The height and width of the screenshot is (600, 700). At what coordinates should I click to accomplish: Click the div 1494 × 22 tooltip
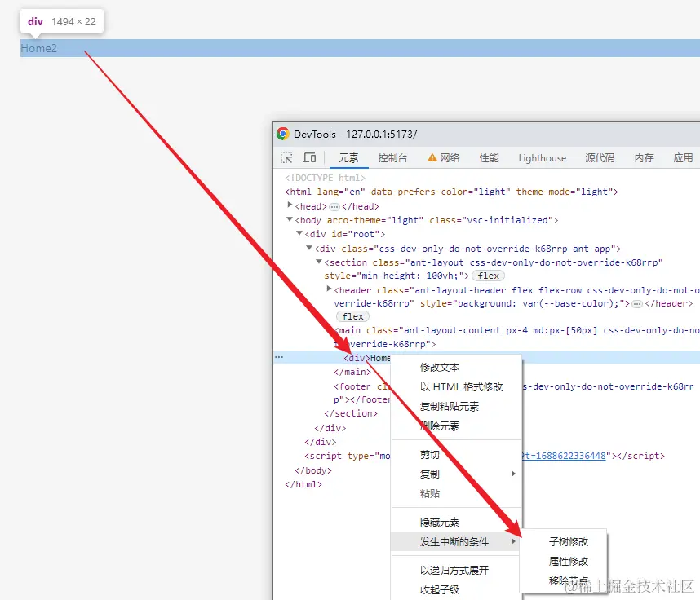62,21
